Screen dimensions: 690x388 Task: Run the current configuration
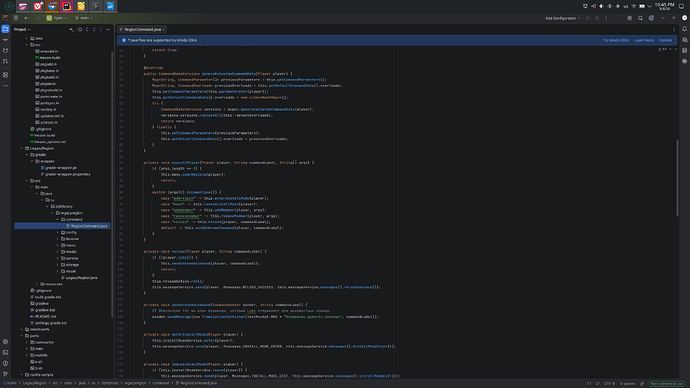pyautogui.click(x=587, y=18)
